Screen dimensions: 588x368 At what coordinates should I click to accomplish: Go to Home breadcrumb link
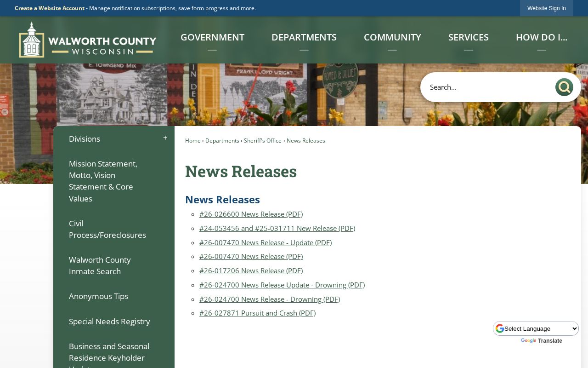[x=193, y=141]
